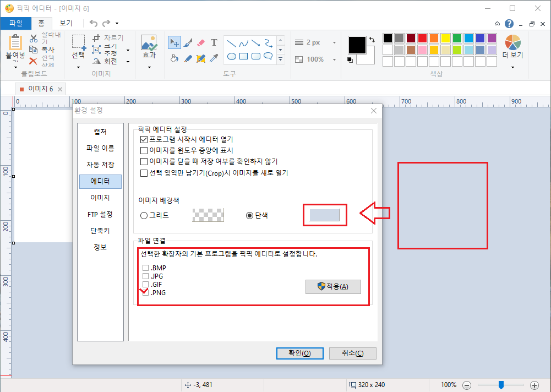
Task: Open the Auto save settings category
Action: point(100,165)
